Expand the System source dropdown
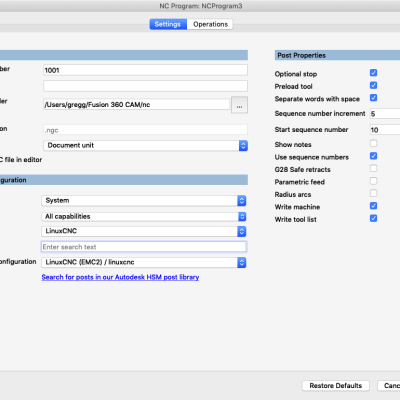 (242, 201)
